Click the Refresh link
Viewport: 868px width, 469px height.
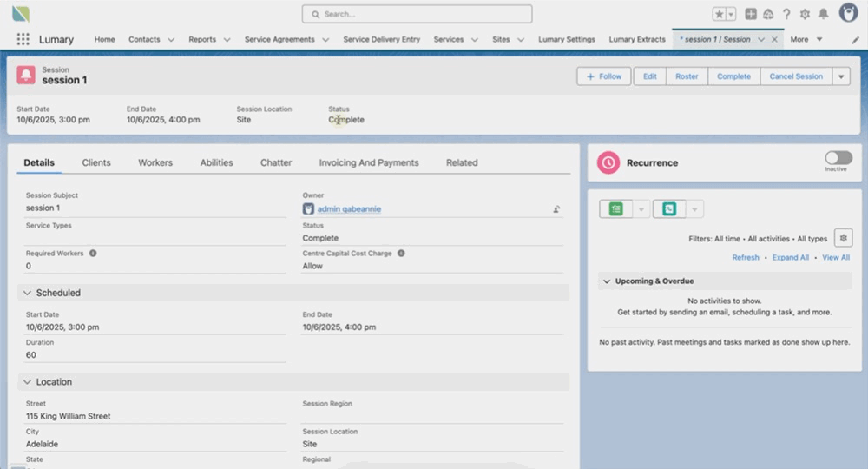coord(746,257)
